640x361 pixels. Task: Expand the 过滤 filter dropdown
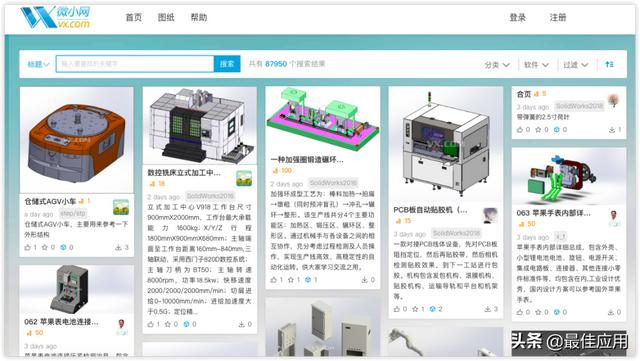(x=576, y=65)
